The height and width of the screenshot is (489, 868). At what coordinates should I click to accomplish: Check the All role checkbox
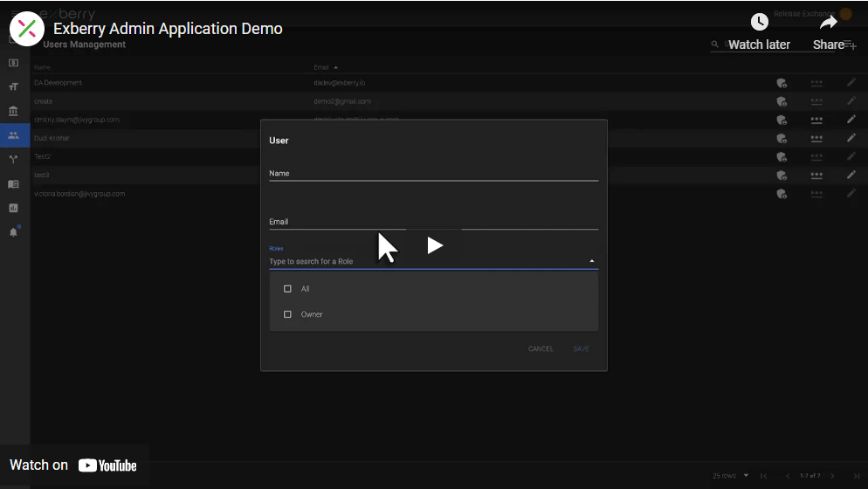(x=287, y=289)
